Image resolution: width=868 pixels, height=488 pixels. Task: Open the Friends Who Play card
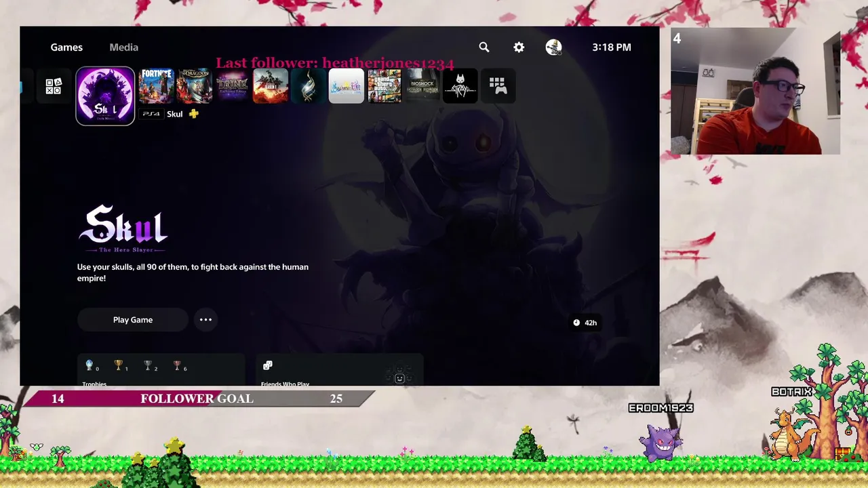[x=340, y=370]
